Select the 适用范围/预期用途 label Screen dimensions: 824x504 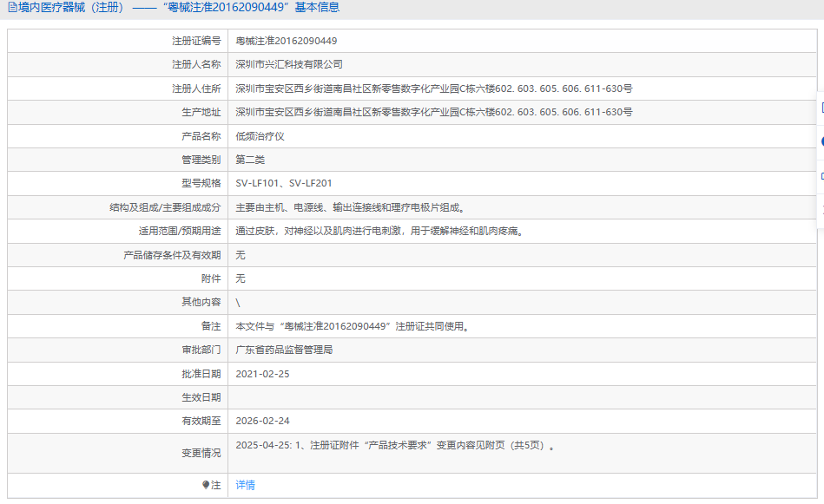[x=179, y=231]
